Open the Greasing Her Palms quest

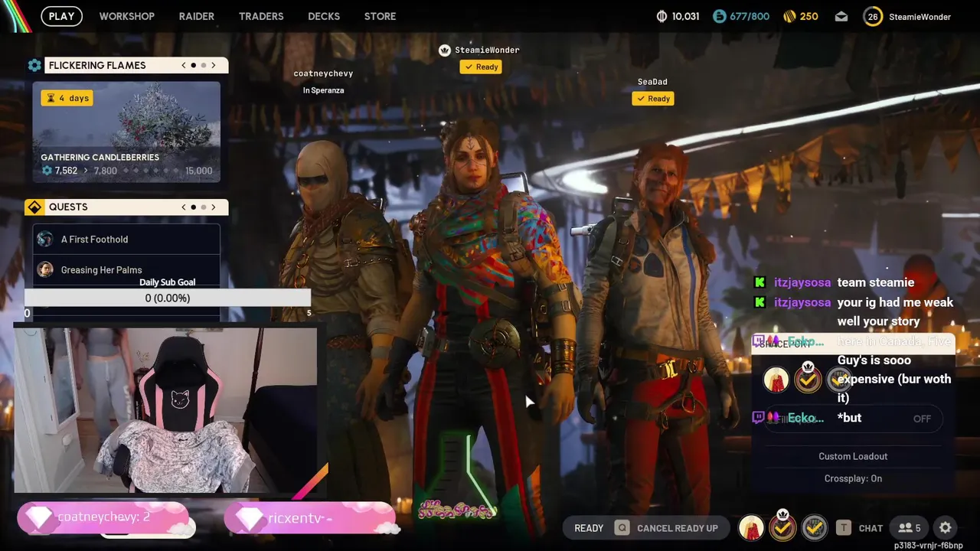click(126, 270)
